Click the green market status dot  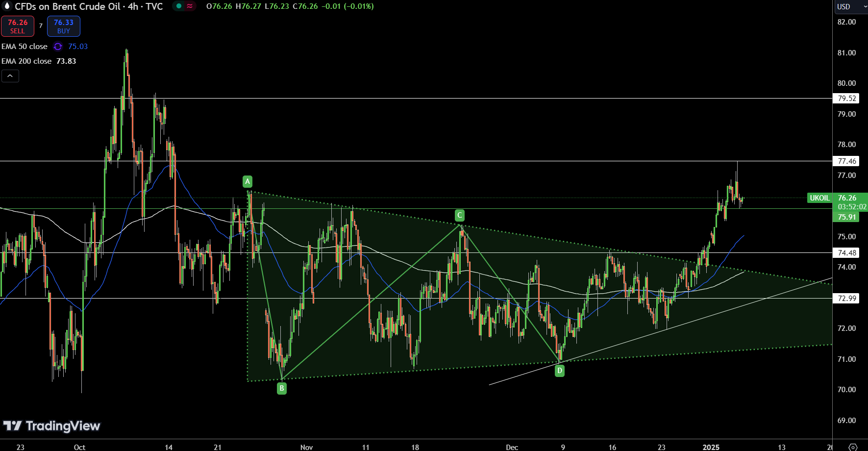pos(179,6)
